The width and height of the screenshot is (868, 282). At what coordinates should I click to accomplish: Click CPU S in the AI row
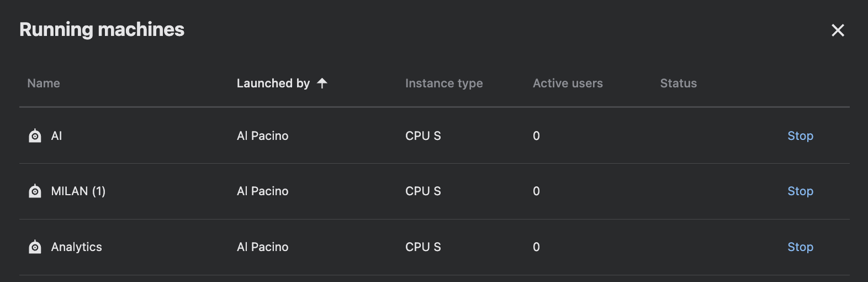tap(423, 135)
